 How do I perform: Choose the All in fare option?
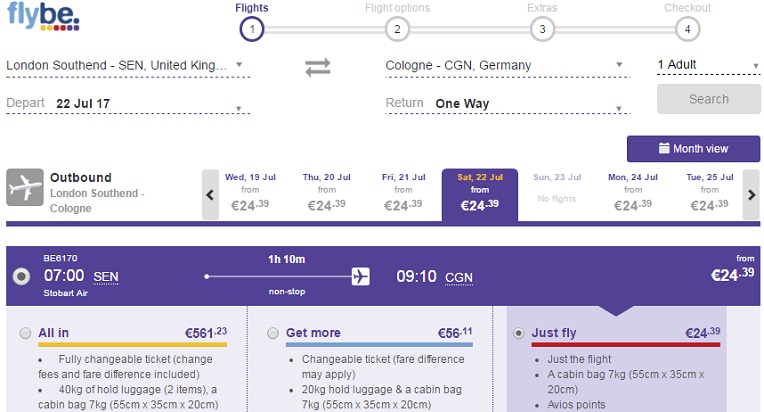click(x=25, y=333)
